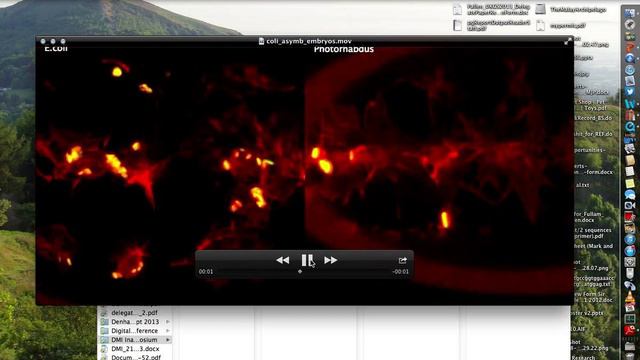640x360 pixels.
Task: Select the DMI Ina...osium folder row
Action: pos(135,340)
